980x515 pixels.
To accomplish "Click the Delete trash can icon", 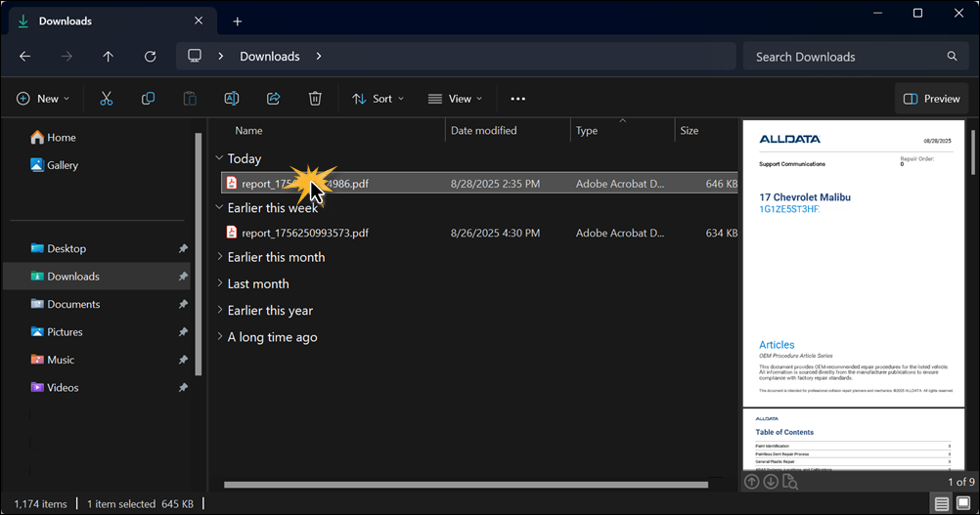I will pyautogui.click(x=315, y=99).
